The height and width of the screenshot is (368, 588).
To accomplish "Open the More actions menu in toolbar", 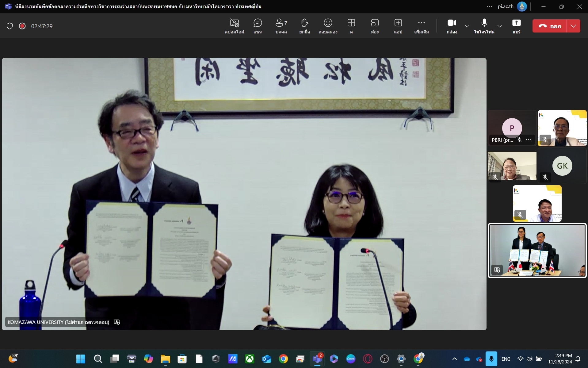I will point(421,26).
